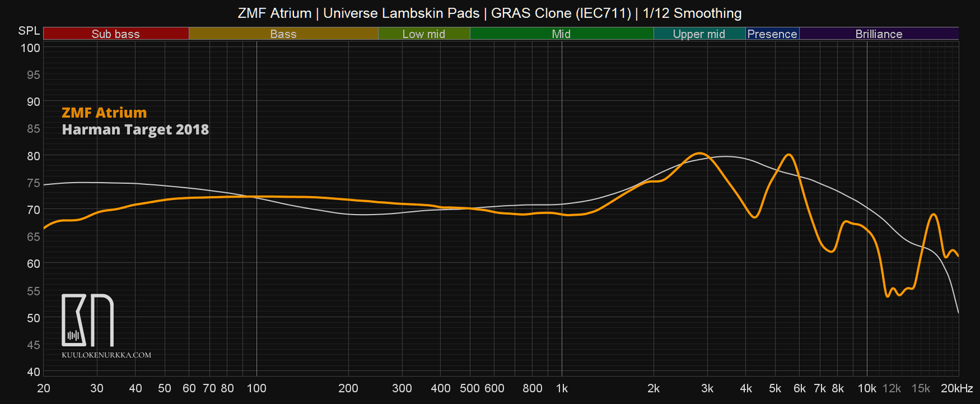Select the Harman Target 2018 legend label
Image resolution: width=980 pixels, height=404 pixels.
click(x=135, y=130)
